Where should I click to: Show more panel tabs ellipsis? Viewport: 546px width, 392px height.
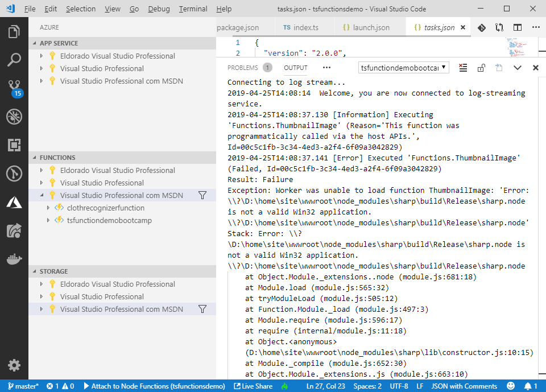[x=326, y=68]
